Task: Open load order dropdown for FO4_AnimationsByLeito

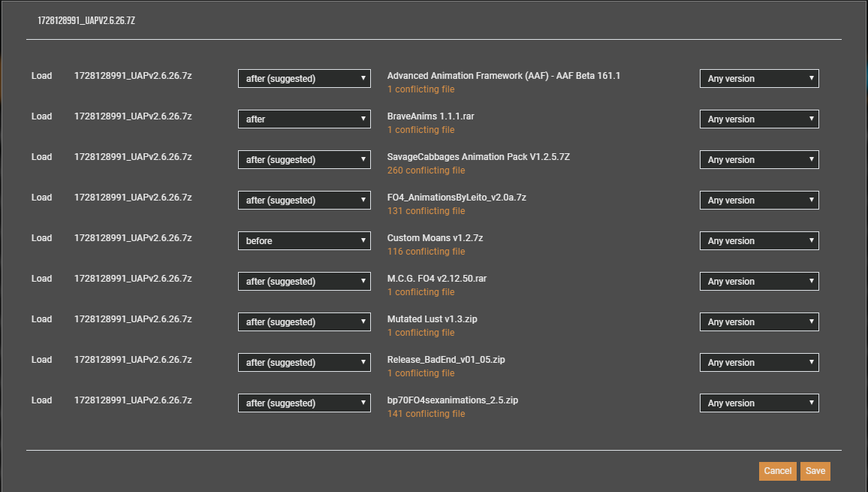Action: [304, 200]
